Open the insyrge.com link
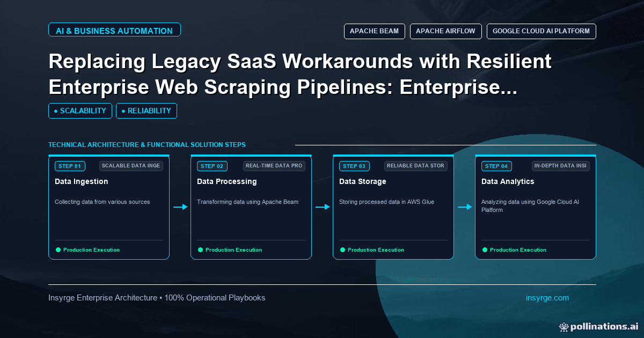Viewport: 644px width, 338px height. [547, 298]
